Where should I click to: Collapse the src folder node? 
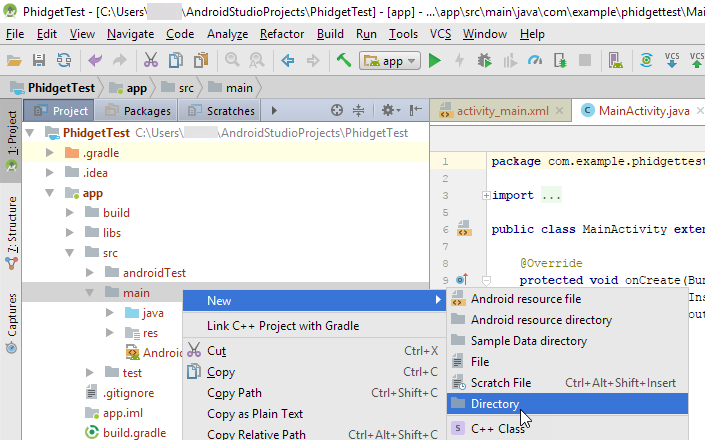click(x=70, y=253)
